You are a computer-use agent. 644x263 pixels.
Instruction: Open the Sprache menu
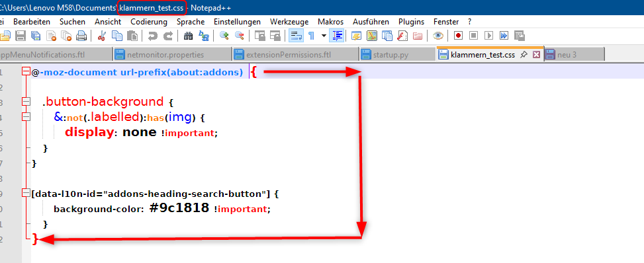(191, 22)
